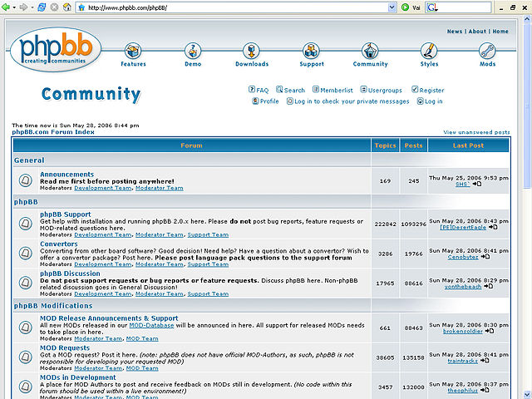Reload the page with the Refresh icon
Screen dimensions: 532x399
click(x=42, y=7)
